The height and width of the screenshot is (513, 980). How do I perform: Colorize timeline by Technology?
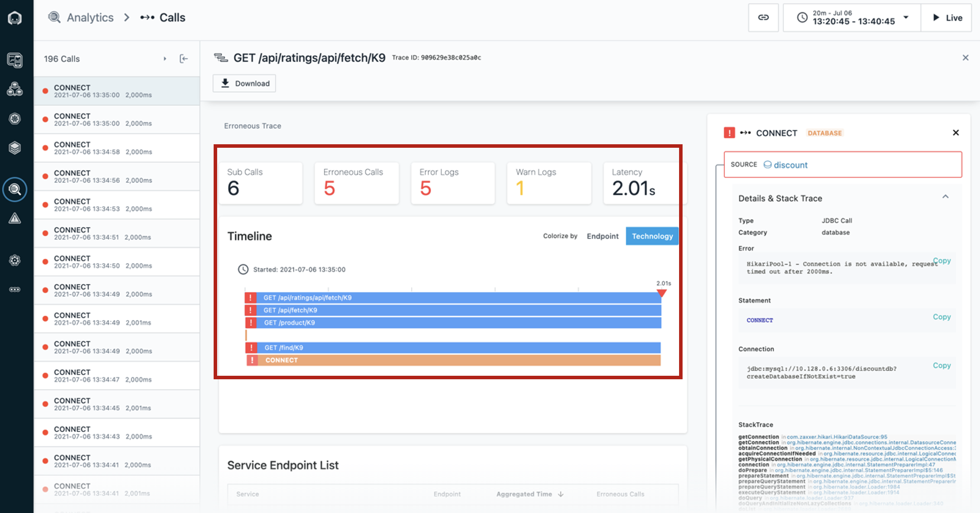[652, 236]
